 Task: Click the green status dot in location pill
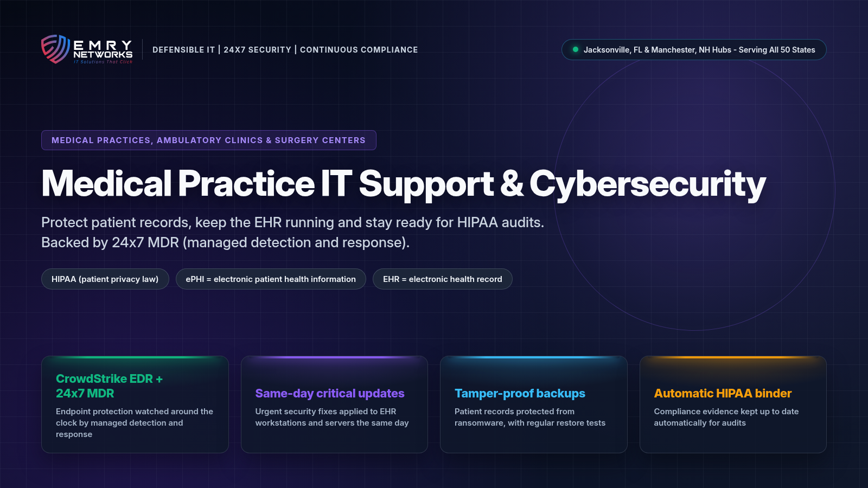pyautogui.click(x=576, y=49)
